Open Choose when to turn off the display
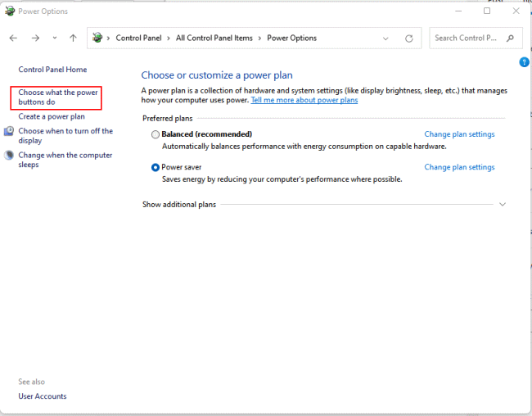Viewport: 532px width, 416px height. click(x=65, y=135)
